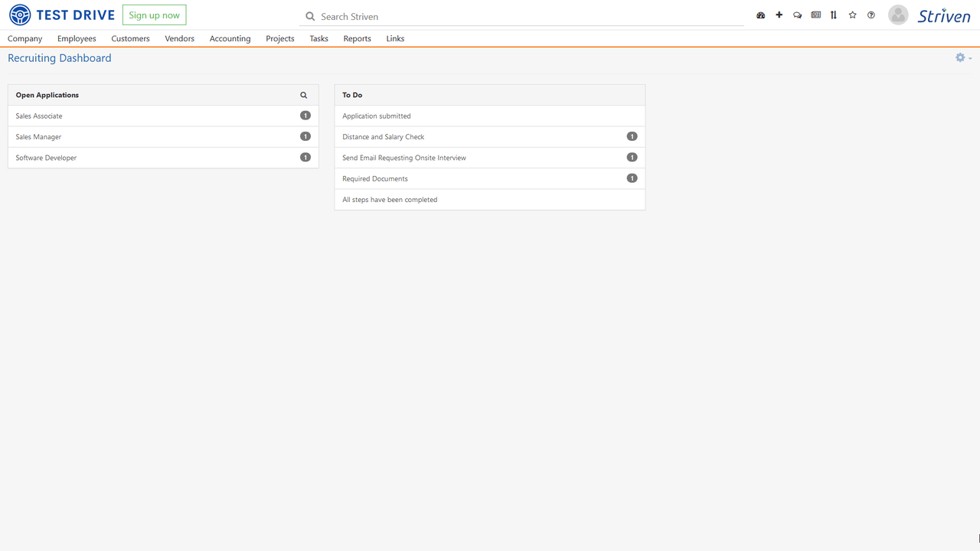This screenshot has height=551, width=980.
Task: Click the Sign up now button
Action: tap(154, 15)
